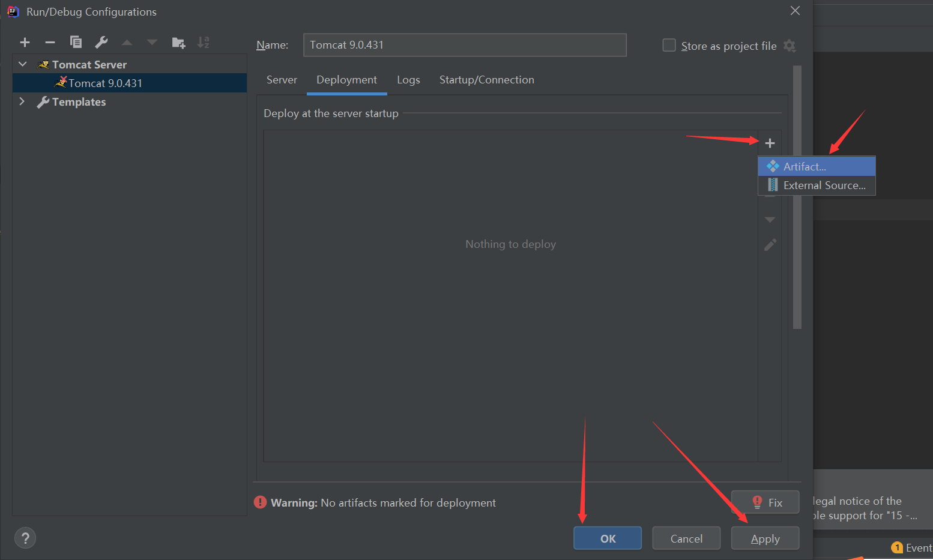Click the Nothing to deploy placeholder text
The width and height of the screenshot is (933, 560).
[x=510, y=244]
